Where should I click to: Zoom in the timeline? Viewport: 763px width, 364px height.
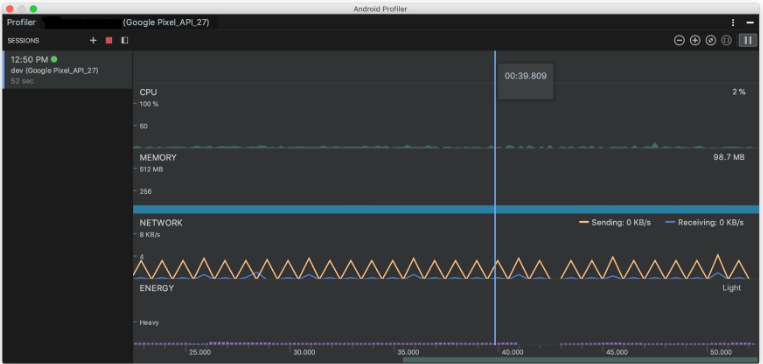pyautogui.click(x=695, y=40)
